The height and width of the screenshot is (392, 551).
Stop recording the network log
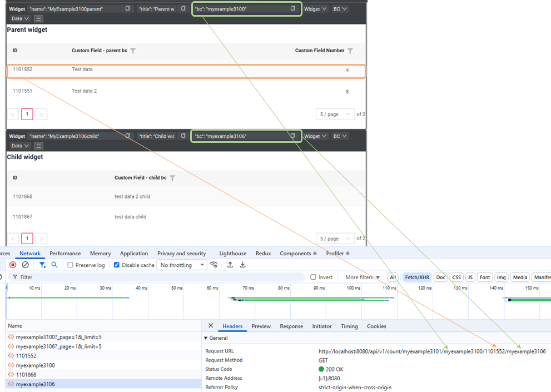[13, 265]
